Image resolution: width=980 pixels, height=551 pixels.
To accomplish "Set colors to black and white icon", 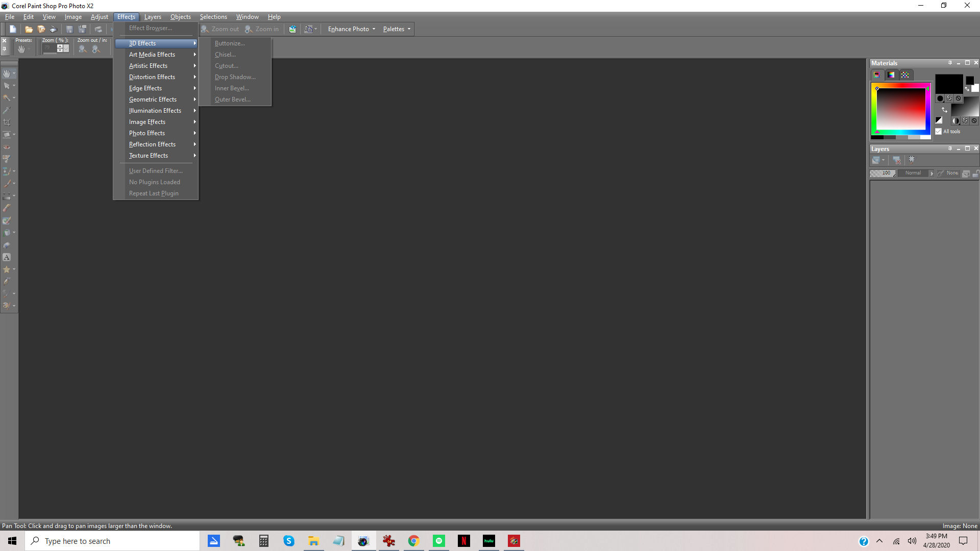I will click(939, 120).
